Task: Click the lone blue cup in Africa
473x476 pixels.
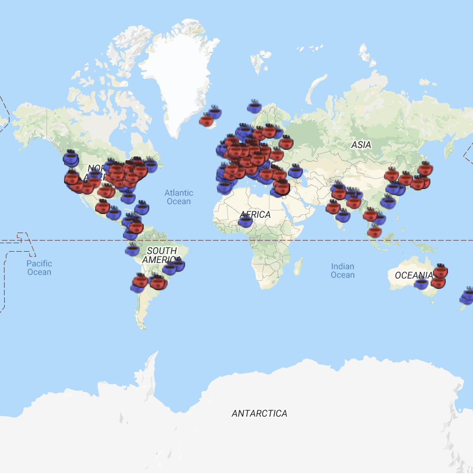Action: (245, 221)
